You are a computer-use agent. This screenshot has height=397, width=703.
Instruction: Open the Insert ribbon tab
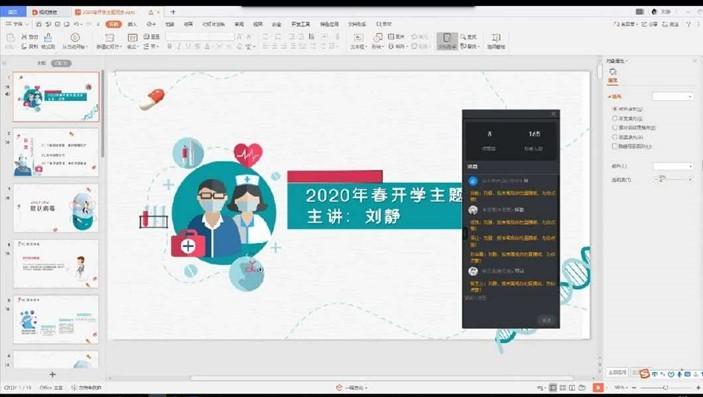(132, 24)
